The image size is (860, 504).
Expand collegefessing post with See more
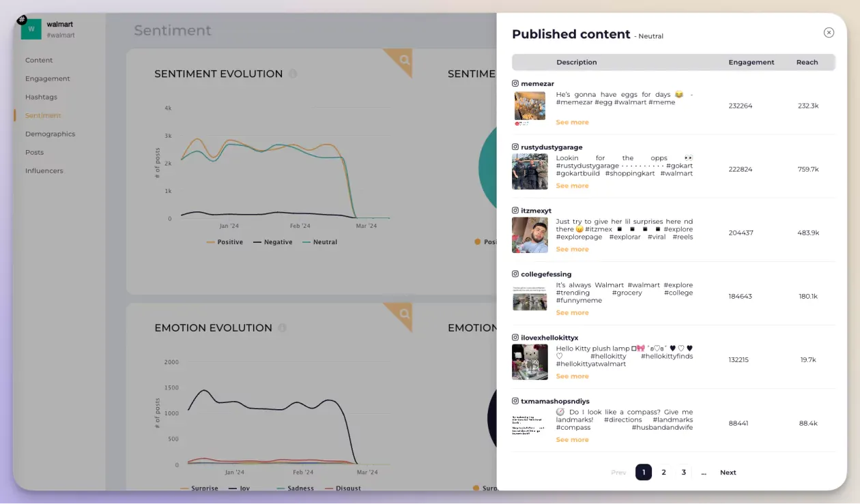[x=572, y=312]
